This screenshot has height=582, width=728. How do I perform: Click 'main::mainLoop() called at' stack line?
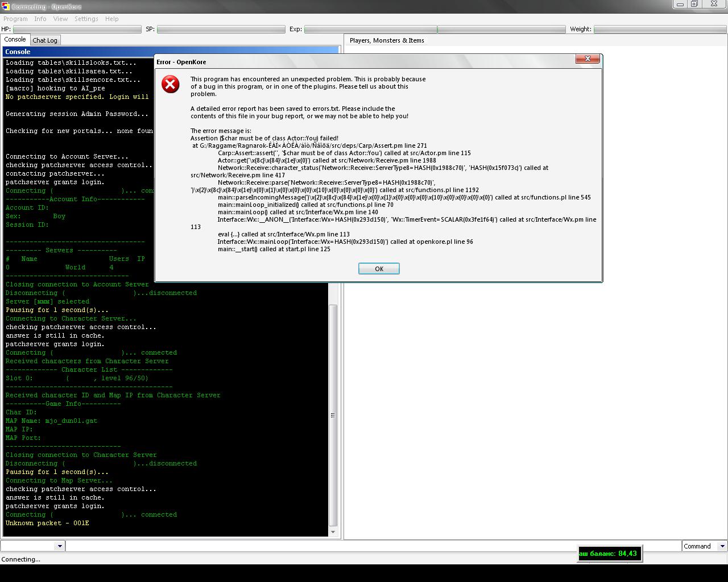click(x=297, y=212)
